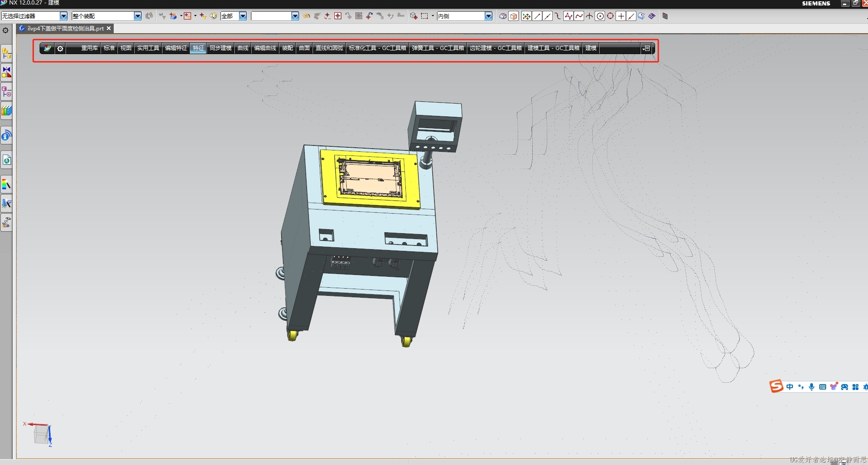The height and width of the screenshot is (465, 868).
Task: Select the 弹簧工具 - GC工具箱 tab
Action: tap(438, 48)
